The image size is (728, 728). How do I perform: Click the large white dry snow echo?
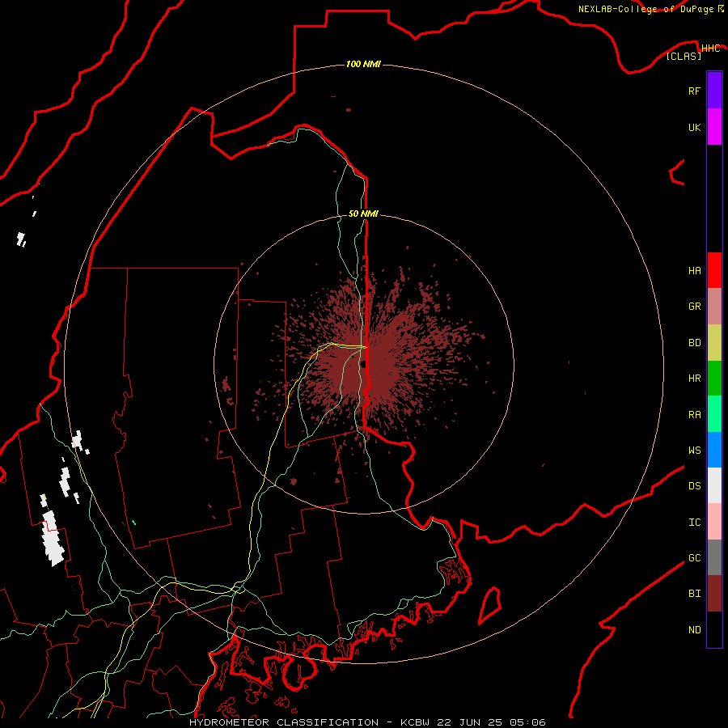52,538
